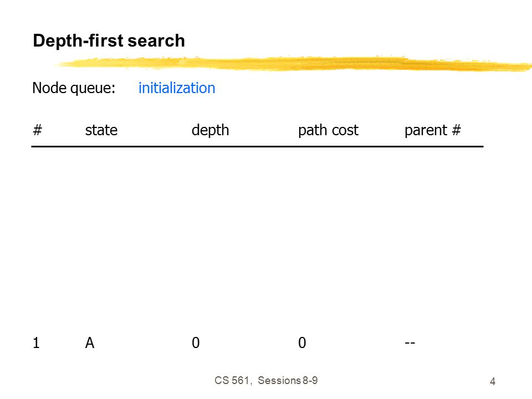Select the depth value 0 under the depth column

tap(196, 342)
